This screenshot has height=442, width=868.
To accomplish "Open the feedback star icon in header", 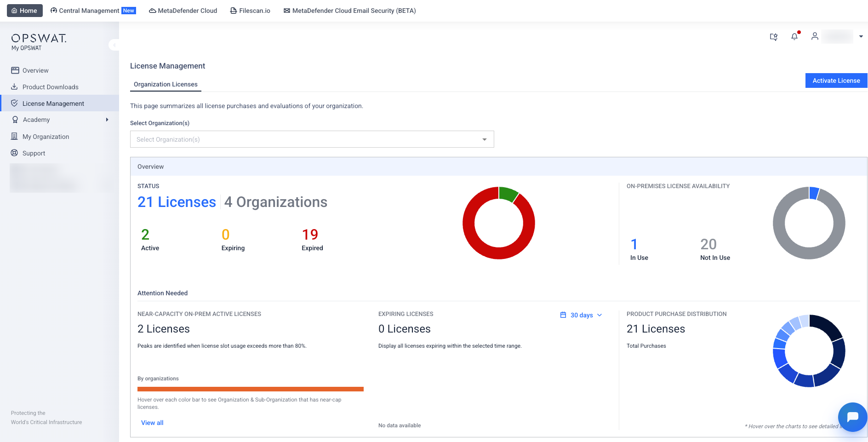I will click(774, 37).
